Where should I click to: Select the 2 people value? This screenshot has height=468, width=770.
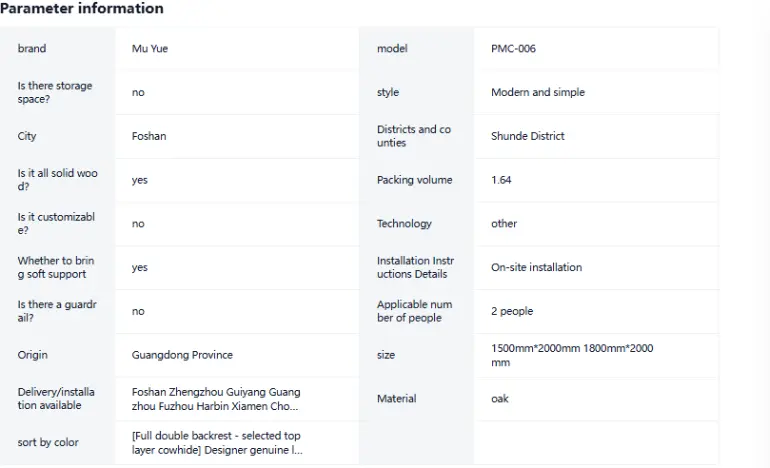pyautogui.click(x=512, y=311)
